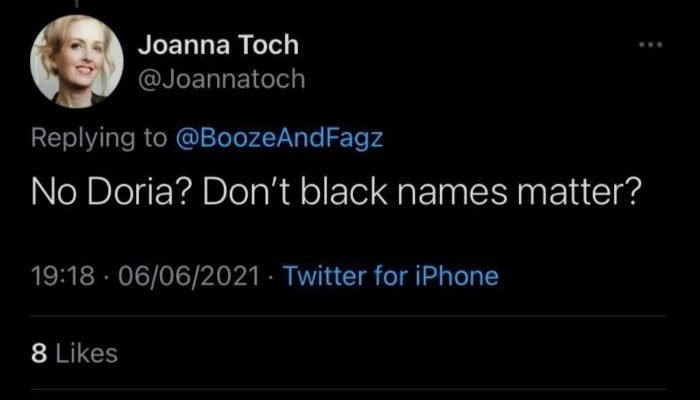Visit the @BoozeAndFagz mentioned account
Viewport: 700px width, 400px height.
(280, 138)
